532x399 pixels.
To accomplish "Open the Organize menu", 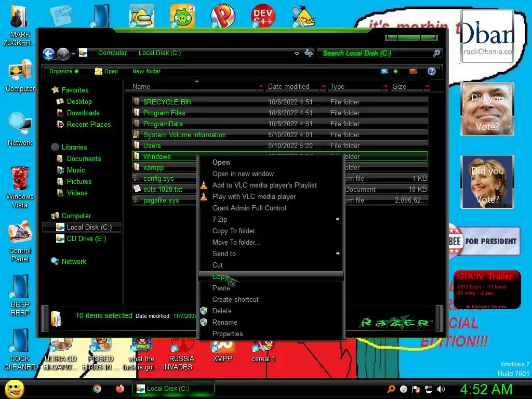I will point(64,71).
